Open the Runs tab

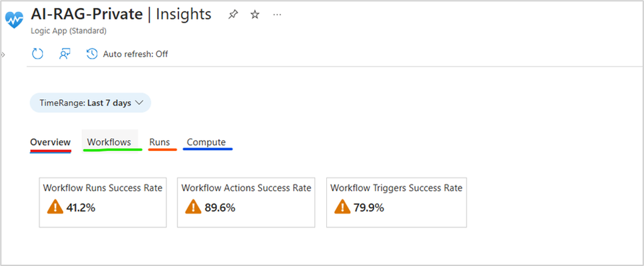click(160, 142)
